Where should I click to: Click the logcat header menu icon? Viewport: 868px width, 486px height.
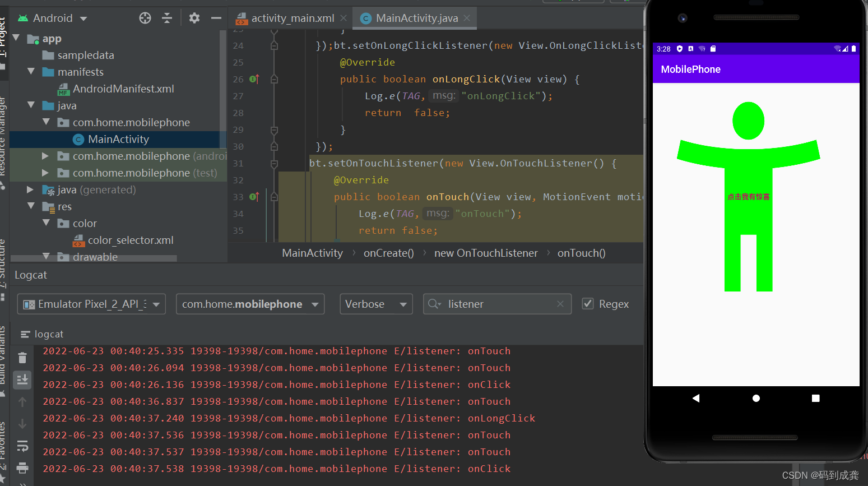(x=25, y=334)
